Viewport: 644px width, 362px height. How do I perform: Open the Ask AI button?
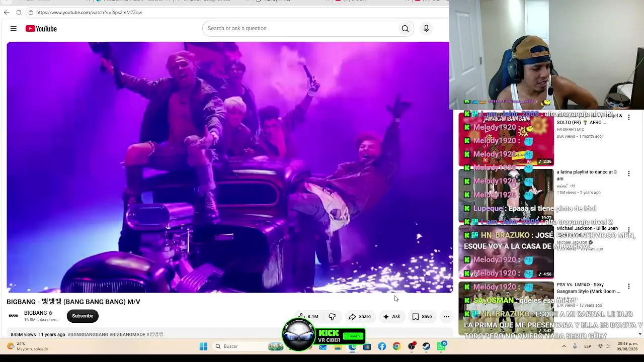(391, 317)
